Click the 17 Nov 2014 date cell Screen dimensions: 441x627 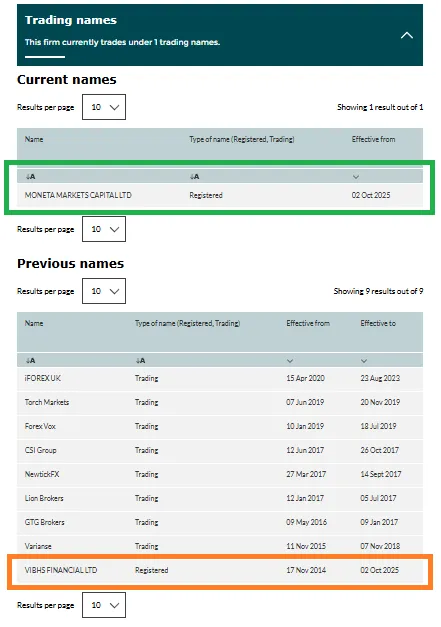306,570
